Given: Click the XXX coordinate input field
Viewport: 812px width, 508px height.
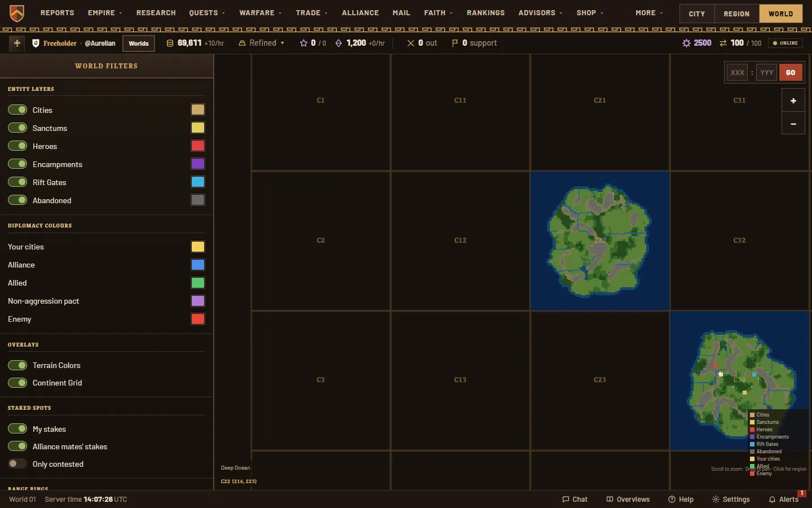Looking at the screenshot, I should coord(737,72).
